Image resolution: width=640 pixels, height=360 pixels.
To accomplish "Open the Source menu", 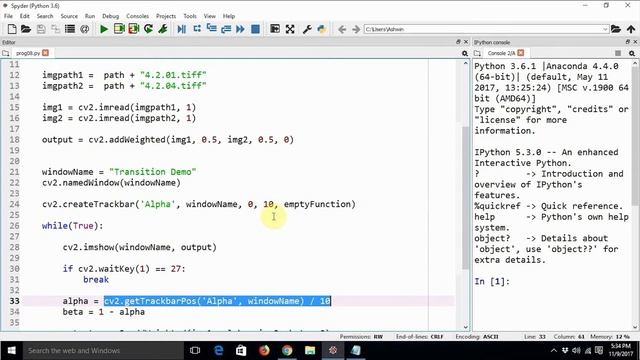I will (69, 16).
